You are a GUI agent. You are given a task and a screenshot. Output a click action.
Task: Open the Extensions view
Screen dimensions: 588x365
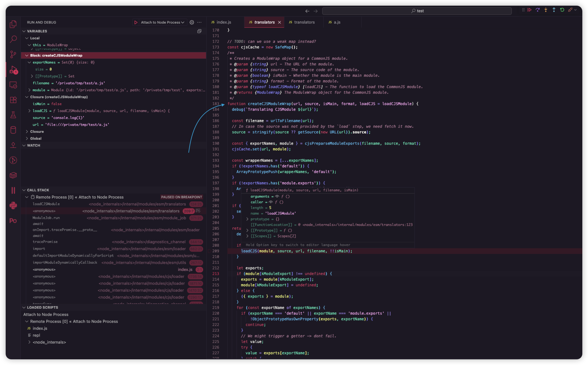(13, 100)
